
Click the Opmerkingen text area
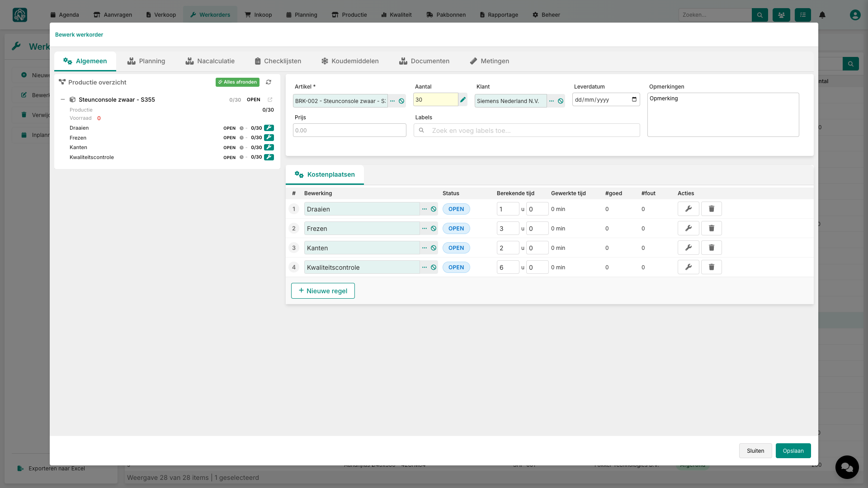coord(723,115)
